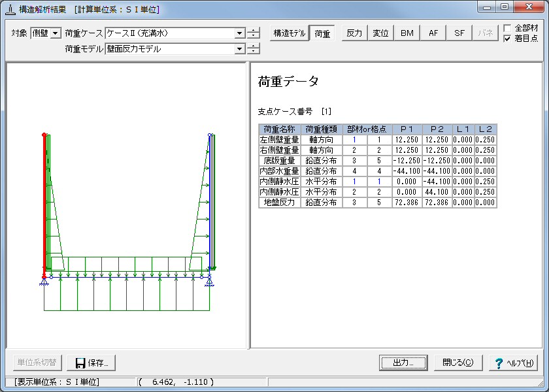Enable the 全部材 checkbox
This screenshot has height=392, width=549.
click(x=507, y=28)
